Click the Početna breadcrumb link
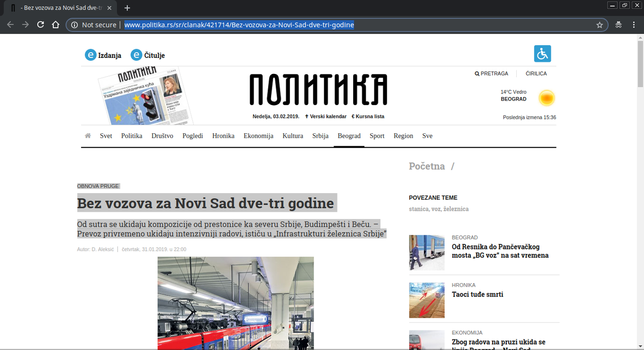644x350 pixels. point(427,166)
